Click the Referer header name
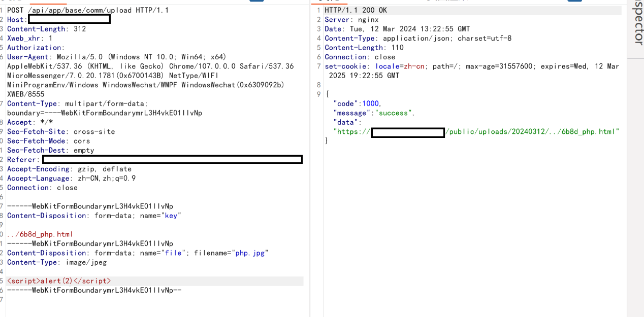Viewport: 644px width, 317px height. [x=22, y=160]
